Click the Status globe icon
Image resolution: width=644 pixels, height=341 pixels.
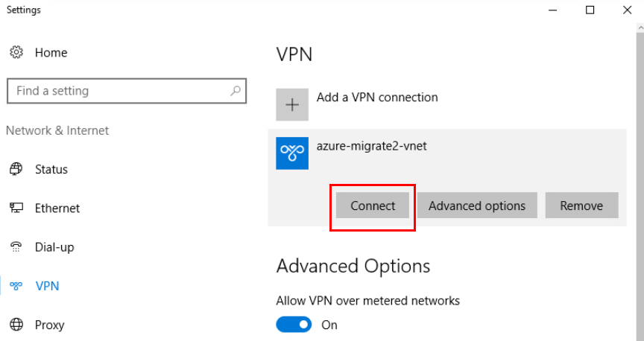coord(16,169)
